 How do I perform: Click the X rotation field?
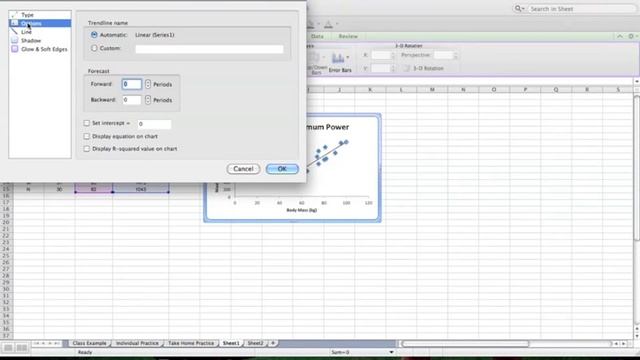[381, 55]
